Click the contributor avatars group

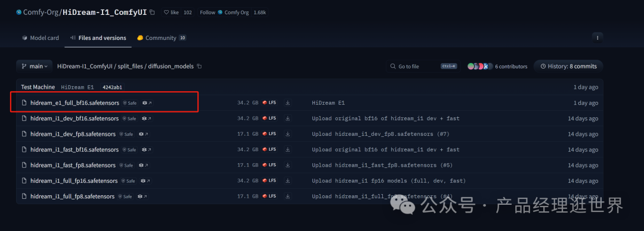click(x=479, y=66)
